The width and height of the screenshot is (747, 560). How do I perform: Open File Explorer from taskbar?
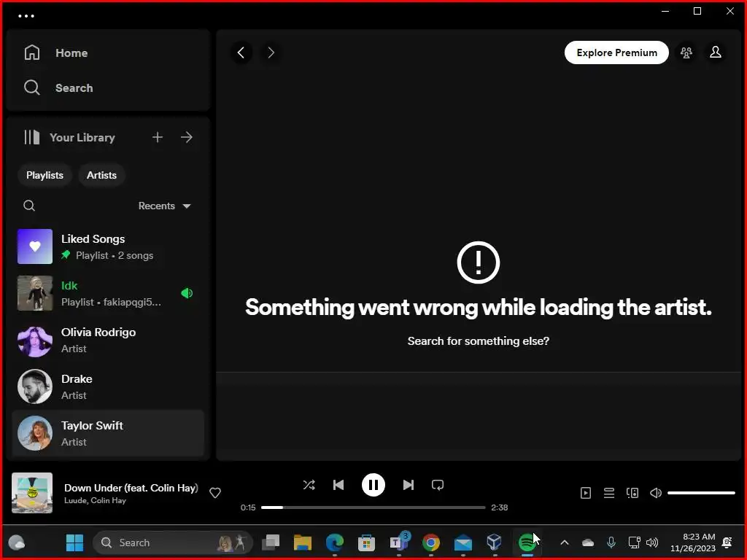[x=303, y=542]
